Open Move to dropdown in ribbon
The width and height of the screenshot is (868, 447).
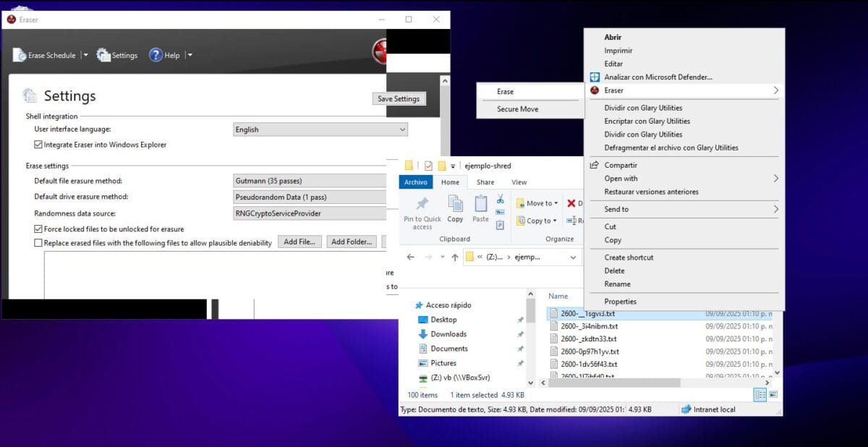point(537,203)
